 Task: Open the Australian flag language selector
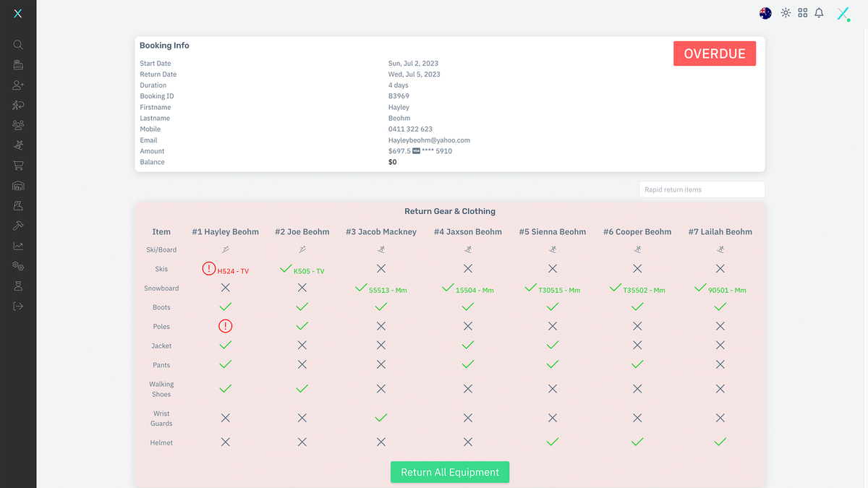click(765, 13)
